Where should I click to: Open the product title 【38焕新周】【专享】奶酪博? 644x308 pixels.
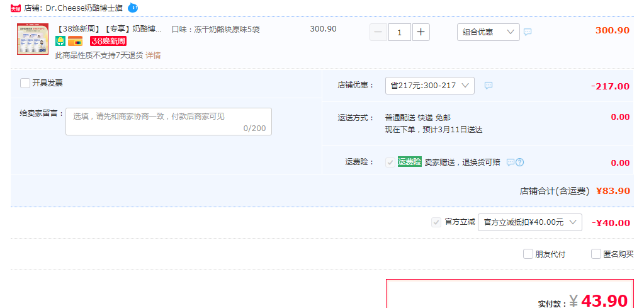[108, 29]
